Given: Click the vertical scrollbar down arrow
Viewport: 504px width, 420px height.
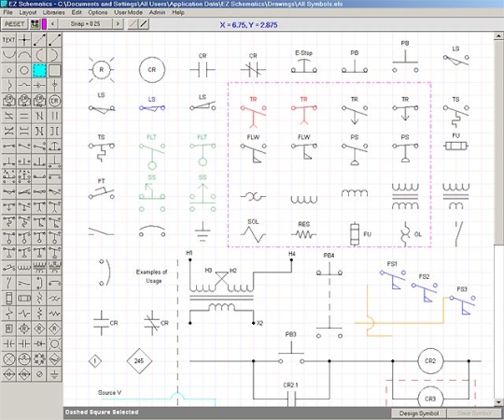Looking at the screenshot, I should (x=498, y=402).
